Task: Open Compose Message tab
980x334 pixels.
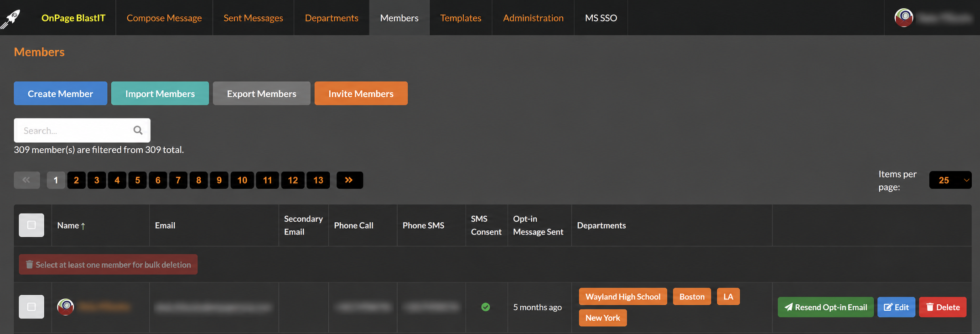Action: pos(164,18)
